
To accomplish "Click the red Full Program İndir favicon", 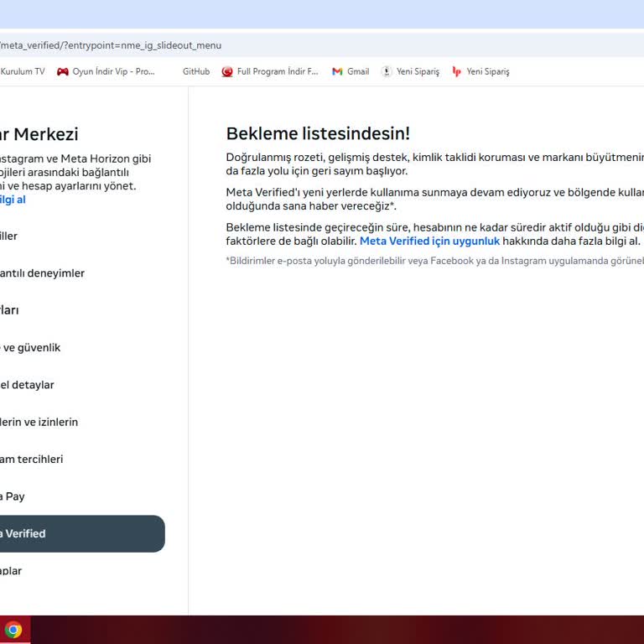I will pos(227,71).
